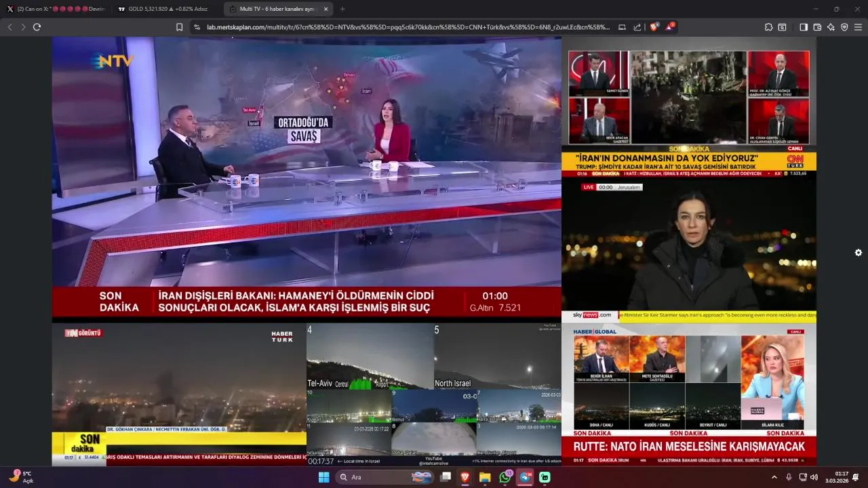Open Task View on the taskbar
868x488 pixels.
tap(446, 477)
